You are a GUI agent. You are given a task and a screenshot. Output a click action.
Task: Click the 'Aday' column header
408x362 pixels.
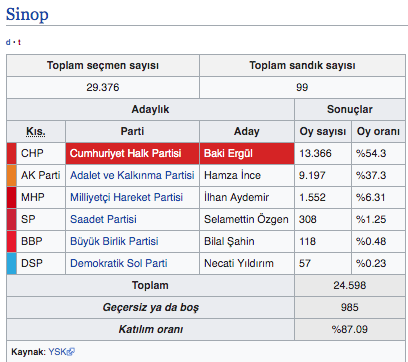pos(247,131)
